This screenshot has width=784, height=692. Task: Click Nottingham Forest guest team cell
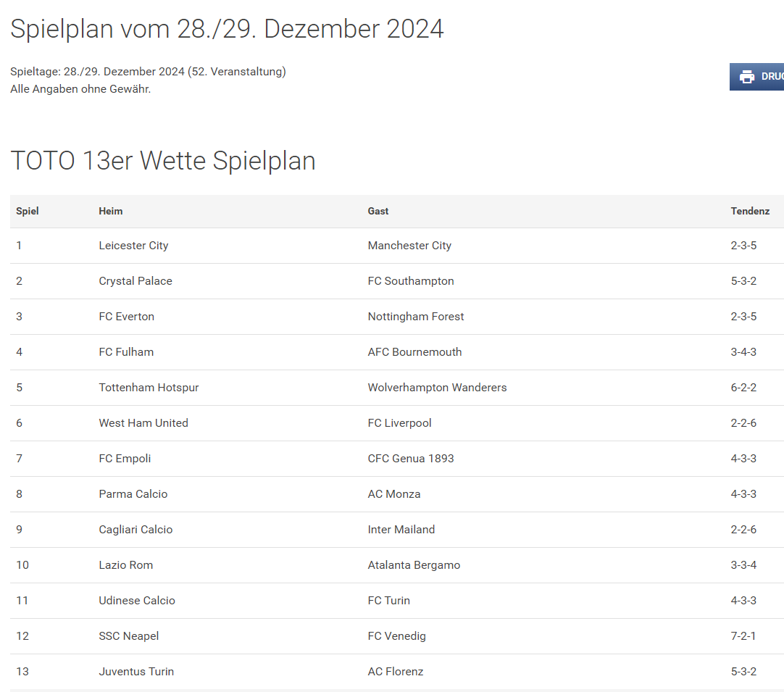pyautogui.click(x=415, y=317)
